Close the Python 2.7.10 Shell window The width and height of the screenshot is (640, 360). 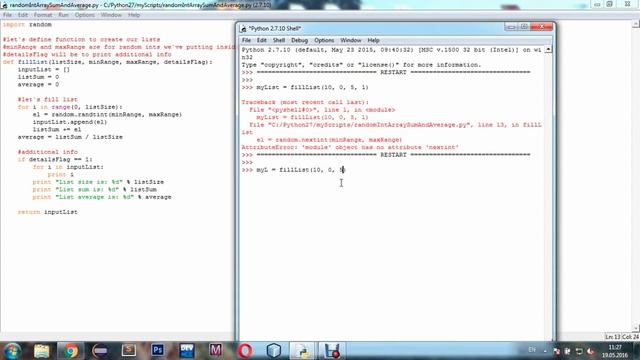(x=542, y=27)
